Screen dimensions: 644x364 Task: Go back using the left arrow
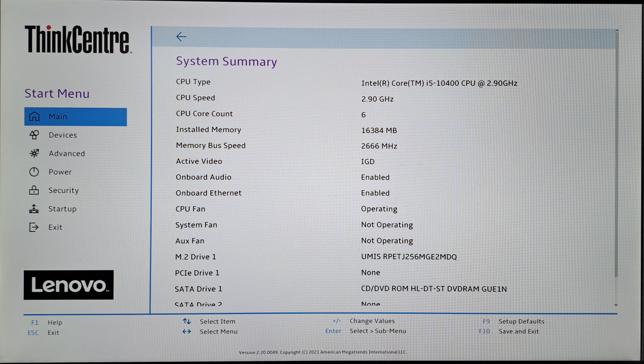181,36
